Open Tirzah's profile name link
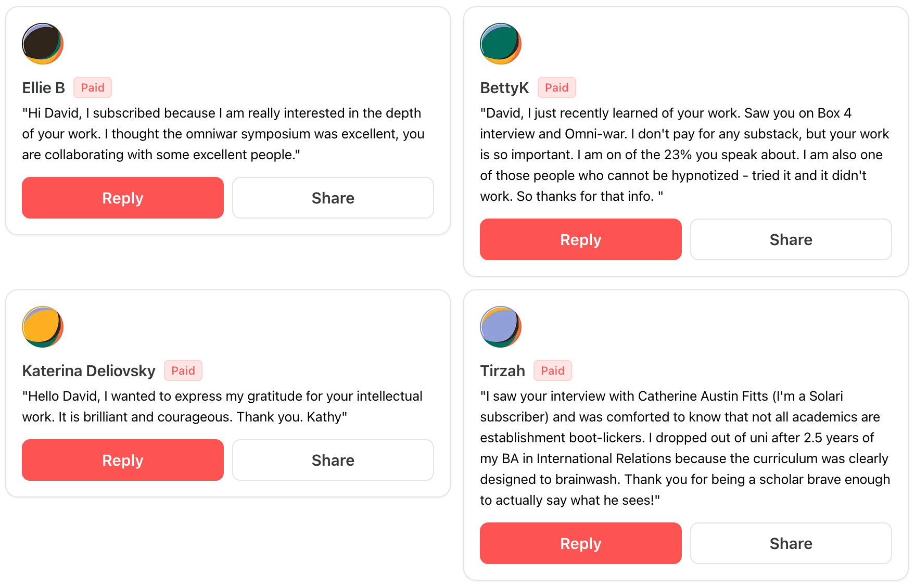Viewport: 915px width, 588px height. pyautogui.click(x=502, y=371)
